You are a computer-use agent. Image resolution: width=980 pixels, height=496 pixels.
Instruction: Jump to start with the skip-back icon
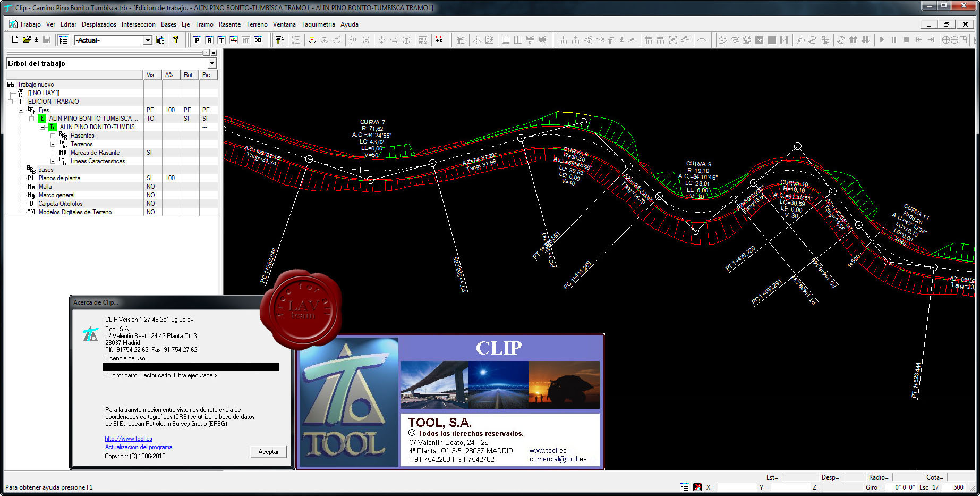(x=918, y=40)
